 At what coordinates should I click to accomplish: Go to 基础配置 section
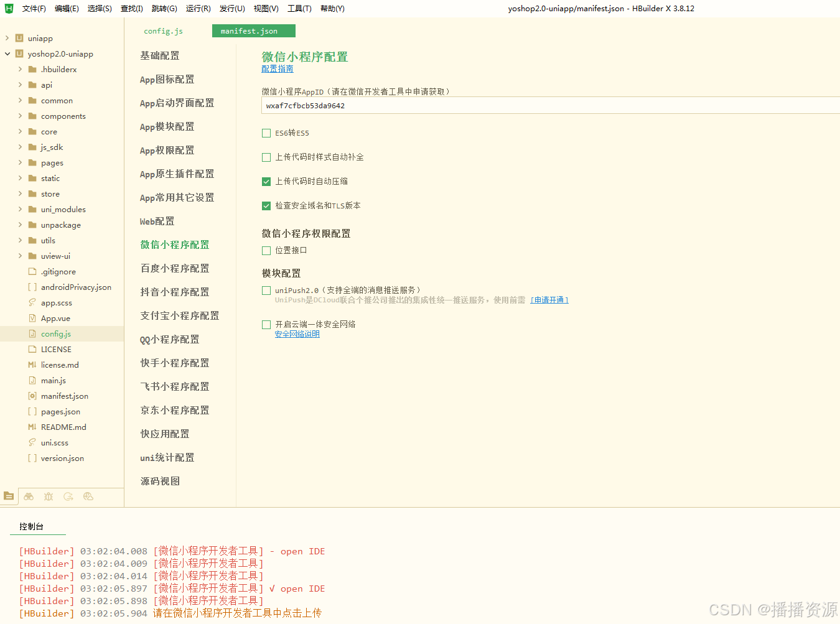coord(160,56)
